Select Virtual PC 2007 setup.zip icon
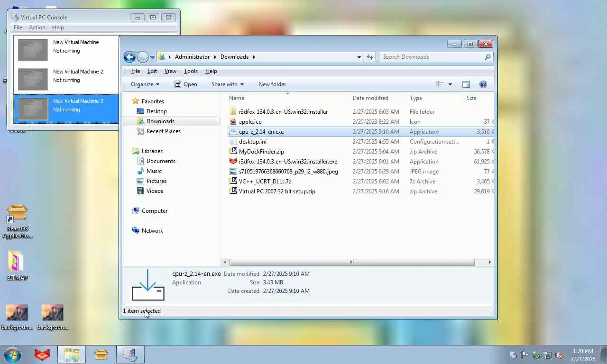 233,191
